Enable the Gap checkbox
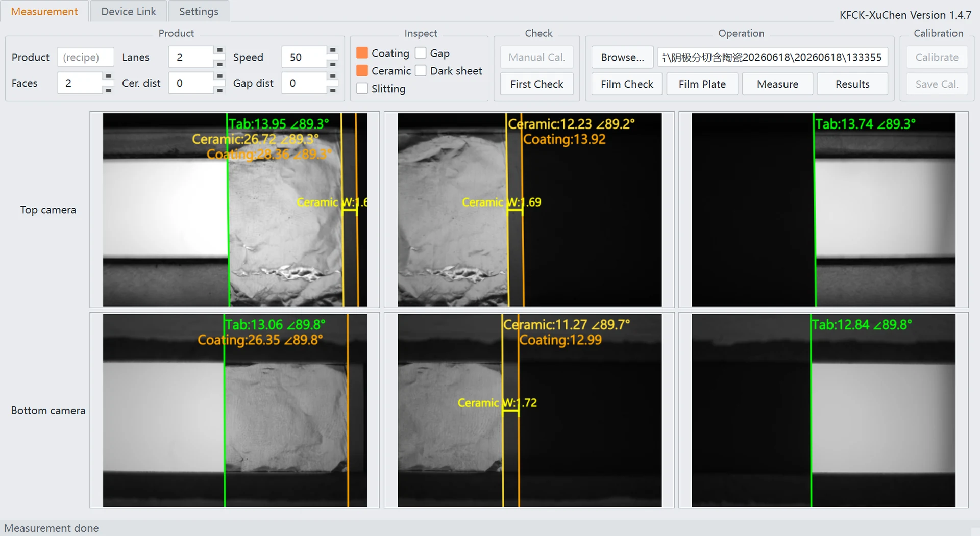 421,53
